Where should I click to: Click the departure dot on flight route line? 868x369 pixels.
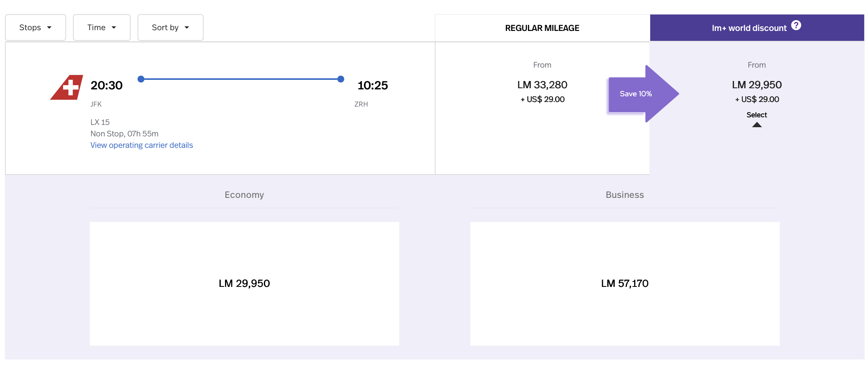tap(141, 79)
